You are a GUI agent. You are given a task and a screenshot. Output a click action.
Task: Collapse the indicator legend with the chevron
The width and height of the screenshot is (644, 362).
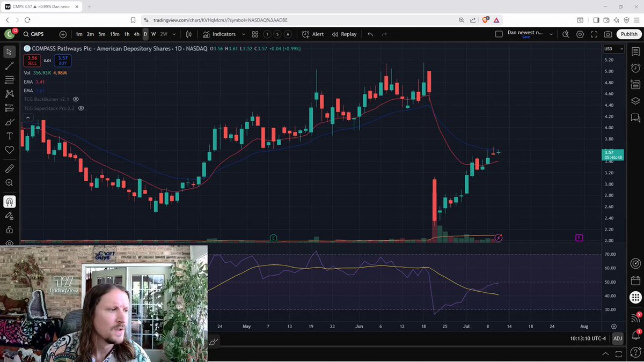(x=27, y=117)
